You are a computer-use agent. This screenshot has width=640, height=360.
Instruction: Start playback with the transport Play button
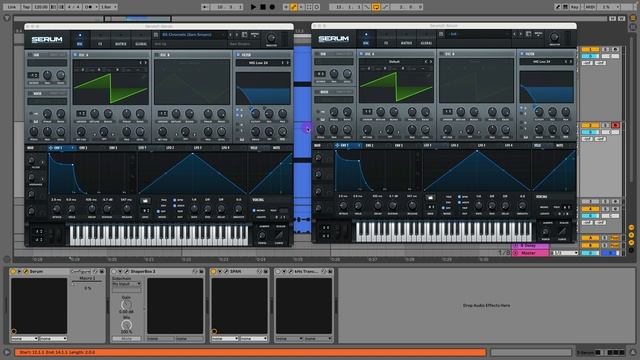(x=253, y=7)
